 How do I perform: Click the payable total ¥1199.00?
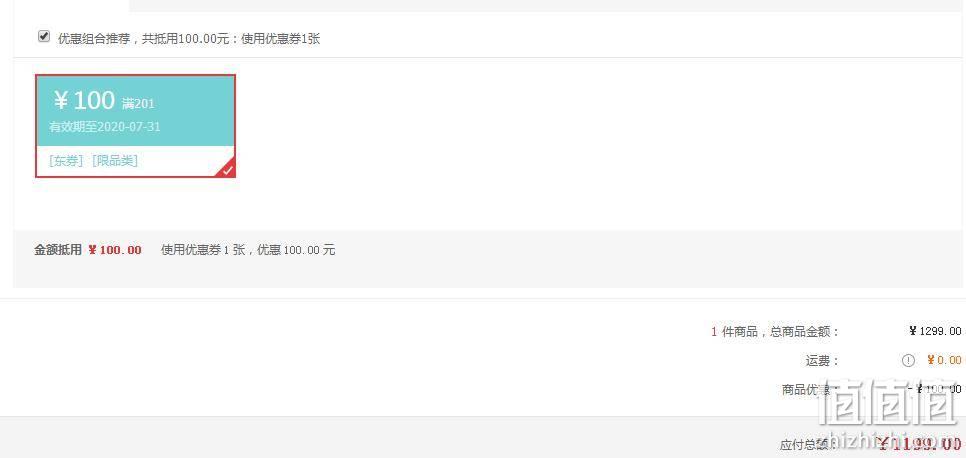pos(919,444)
